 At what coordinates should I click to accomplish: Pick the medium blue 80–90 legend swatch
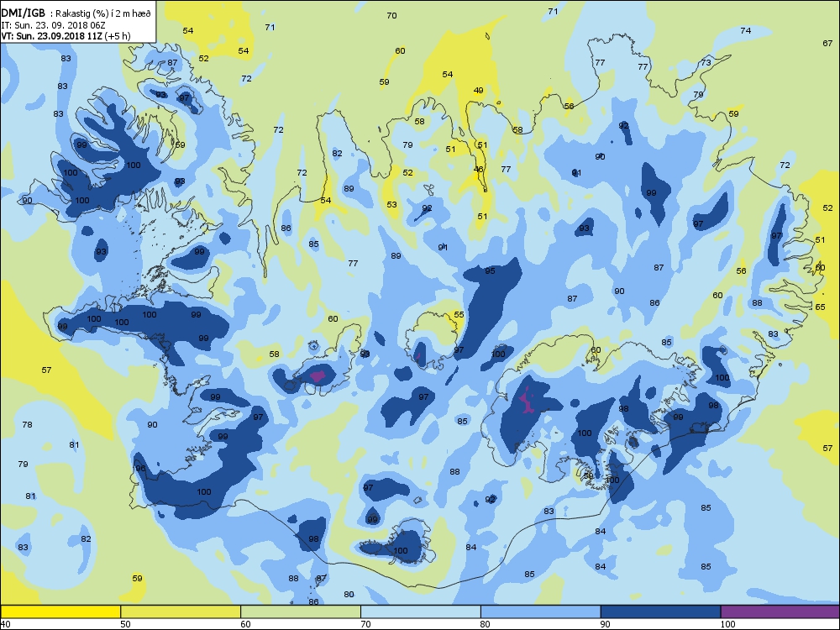540,612
